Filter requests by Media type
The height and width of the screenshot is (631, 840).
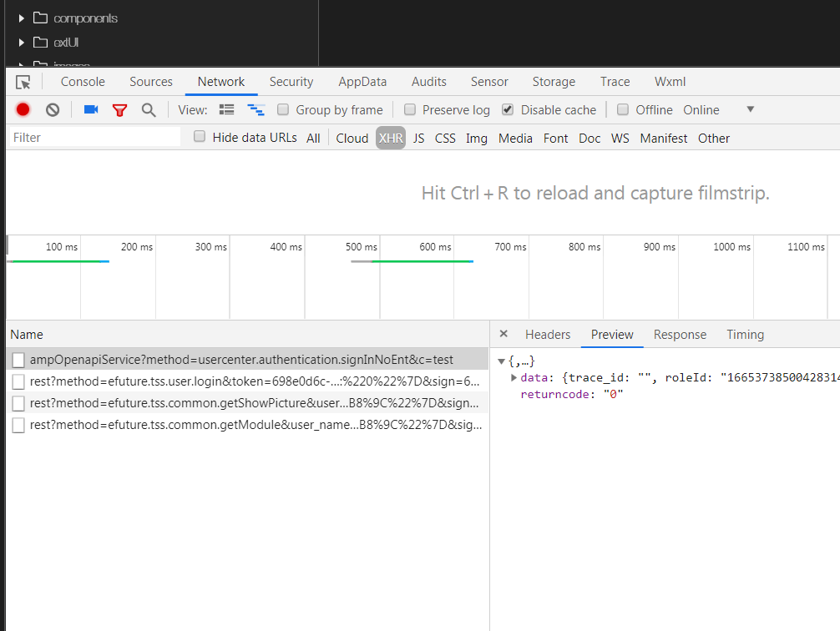coord(515,139)
